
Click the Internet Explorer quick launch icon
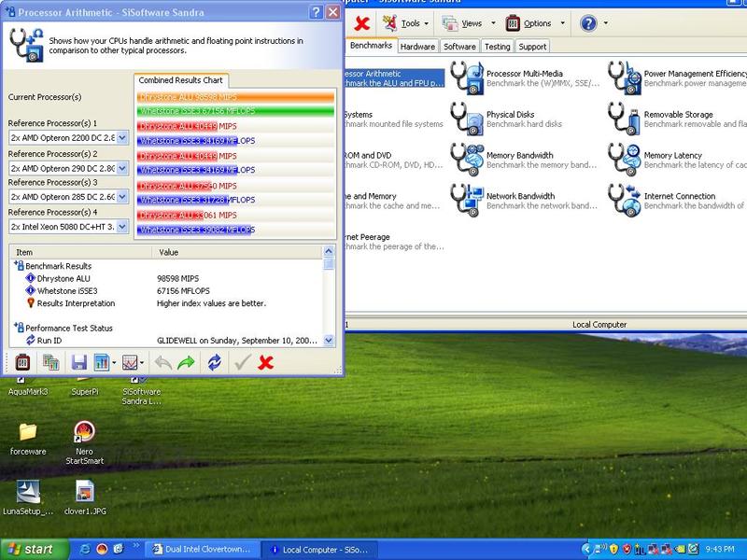pos(86,549)
